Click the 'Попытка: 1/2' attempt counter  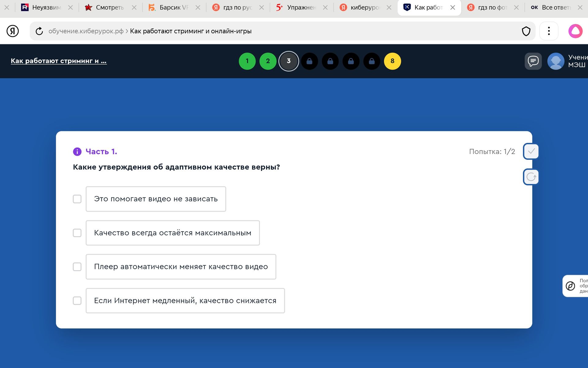pos(492,151)
